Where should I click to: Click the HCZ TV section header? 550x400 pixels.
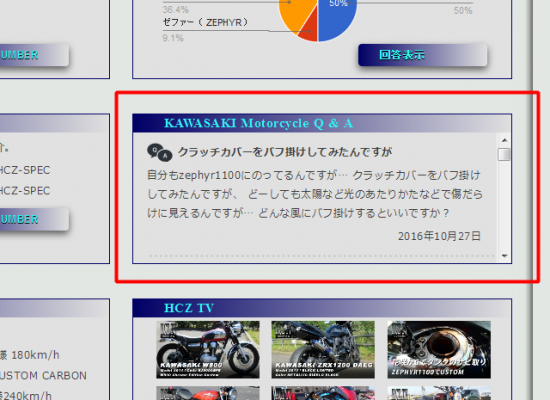pyautogui.click(x=189, y=308)
